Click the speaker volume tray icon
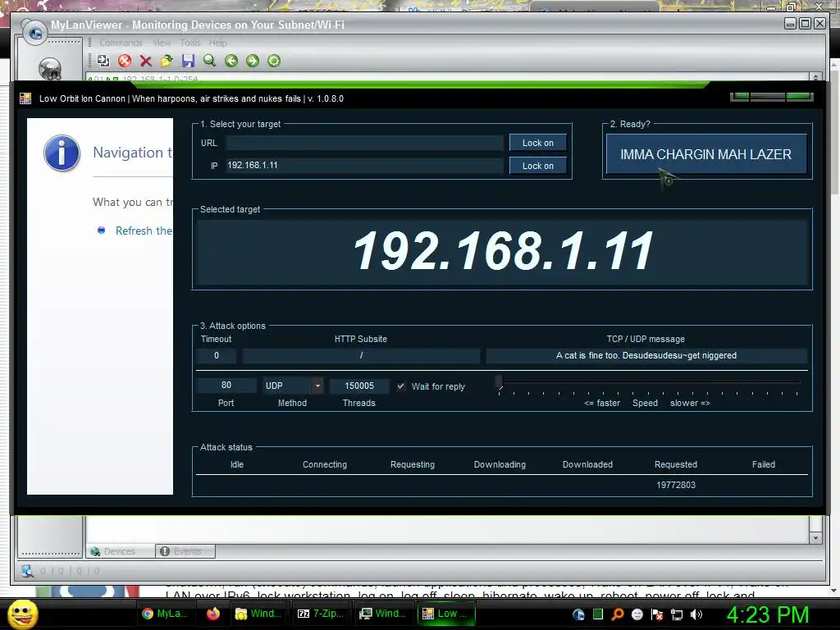The width and height of the screenshot is (840, 630). [x=696, y=614]
